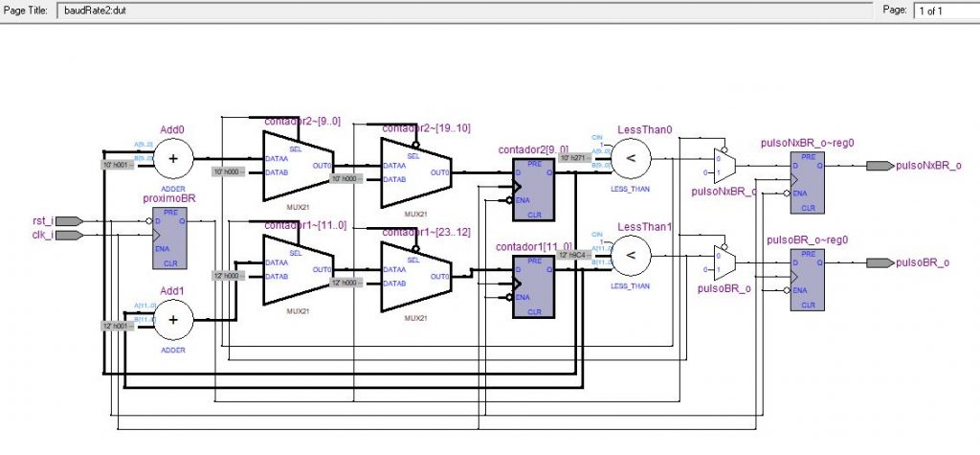Select the pulsoNxBR_o~reg0 output register
Screen dimensions: 980x455
tap(808, 182)
